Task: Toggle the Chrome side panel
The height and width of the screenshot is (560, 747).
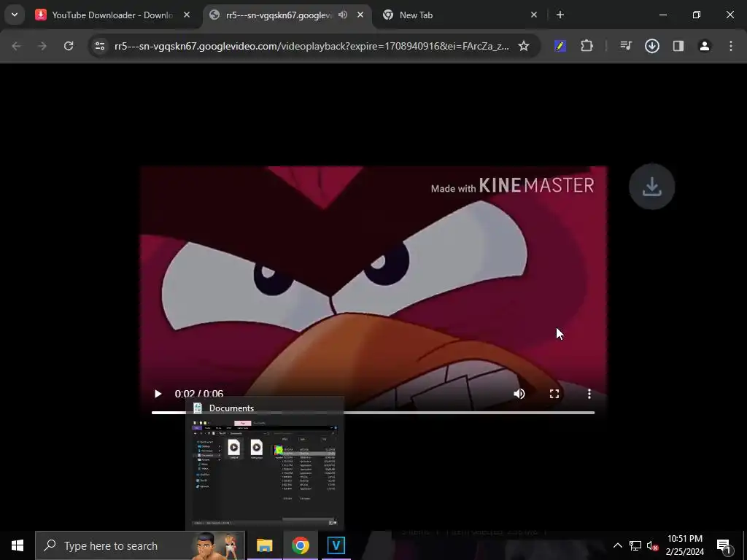Action: [678, 46]
